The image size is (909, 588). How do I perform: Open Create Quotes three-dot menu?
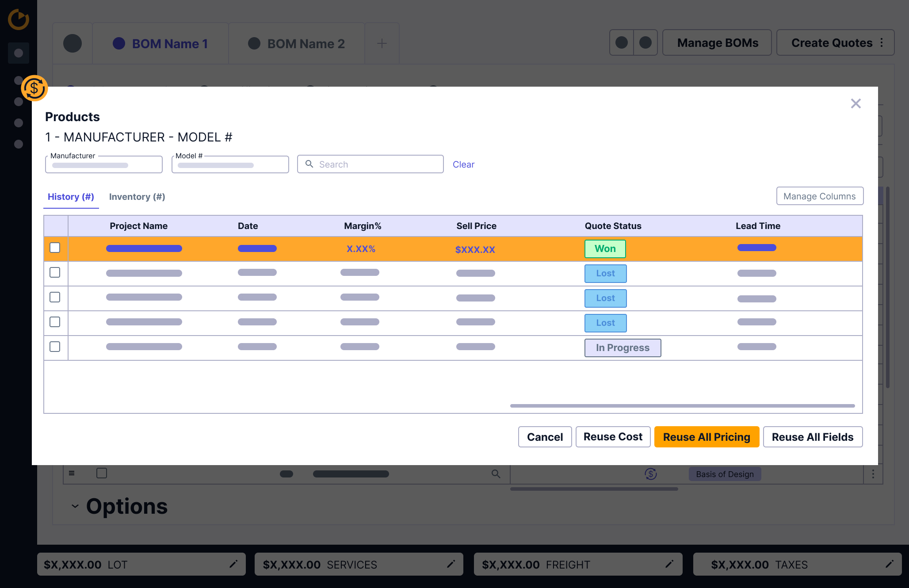(882, 42)
